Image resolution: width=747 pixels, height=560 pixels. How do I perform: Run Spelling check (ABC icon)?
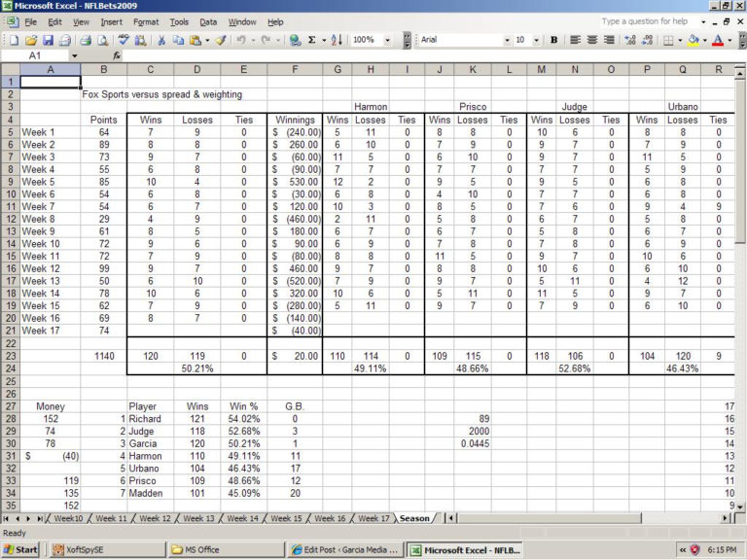point(124,41)
